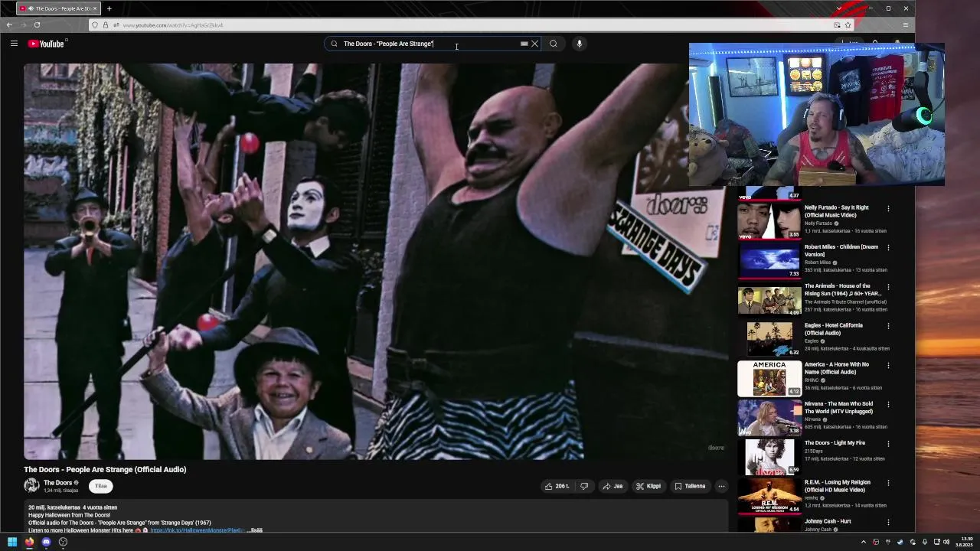Create a clip with Klippi button
The width and height of the screenshot is (980, 551).
click(x=648, y=486)
